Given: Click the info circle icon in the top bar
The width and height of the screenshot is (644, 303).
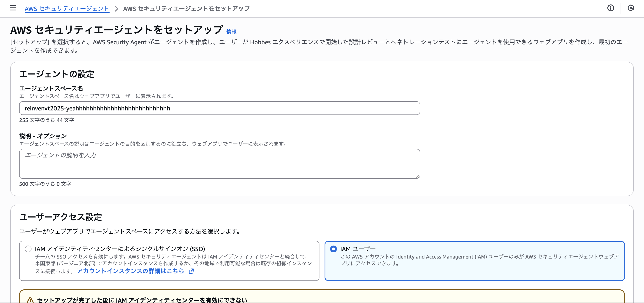Looking at the screenshot, I should pos(611,8).
